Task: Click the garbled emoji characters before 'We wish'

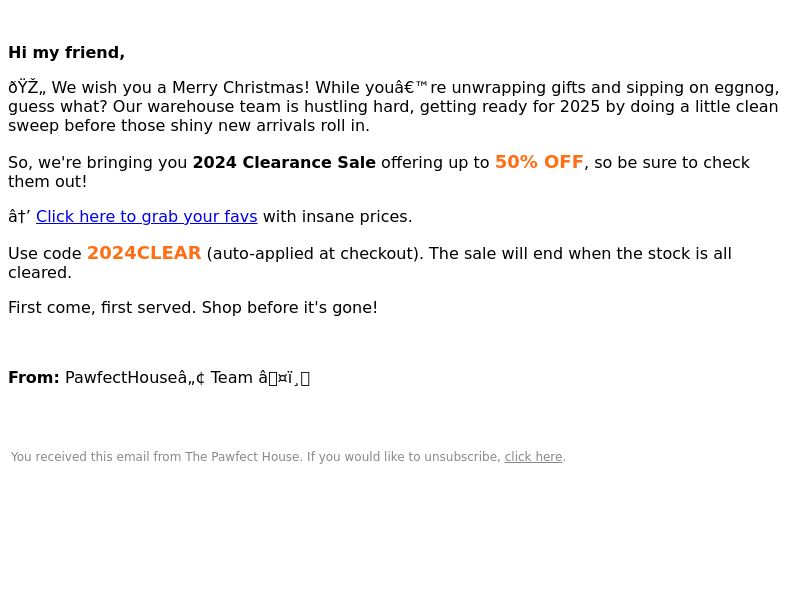Action: [27, 87]
